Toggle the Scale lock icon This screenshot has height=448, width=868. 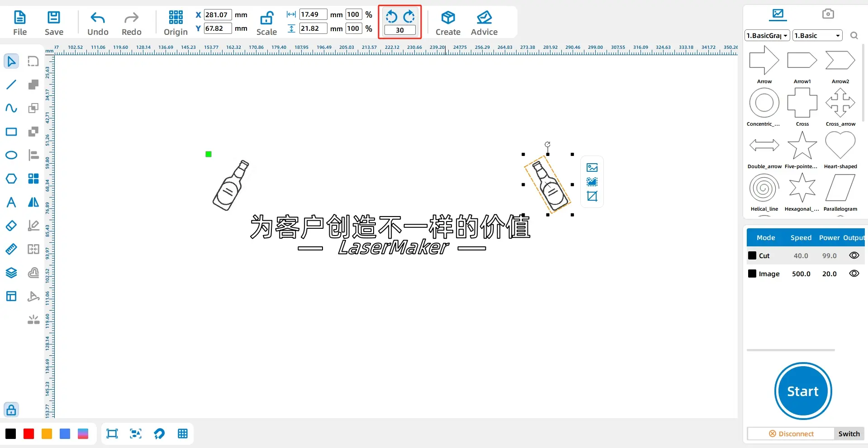pyautogui.click(x=267, y=18)
